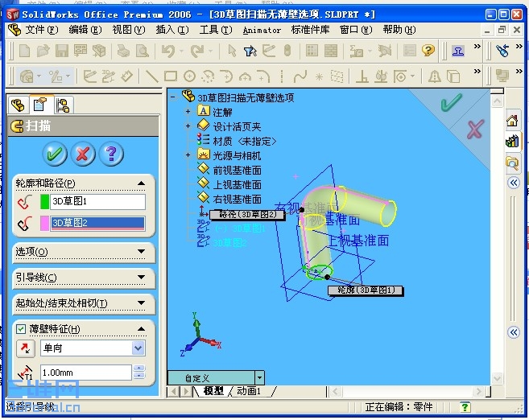This screenshot has width=529, height=420.
Task: Click the Open file icon
Action: tap(43, 51)
